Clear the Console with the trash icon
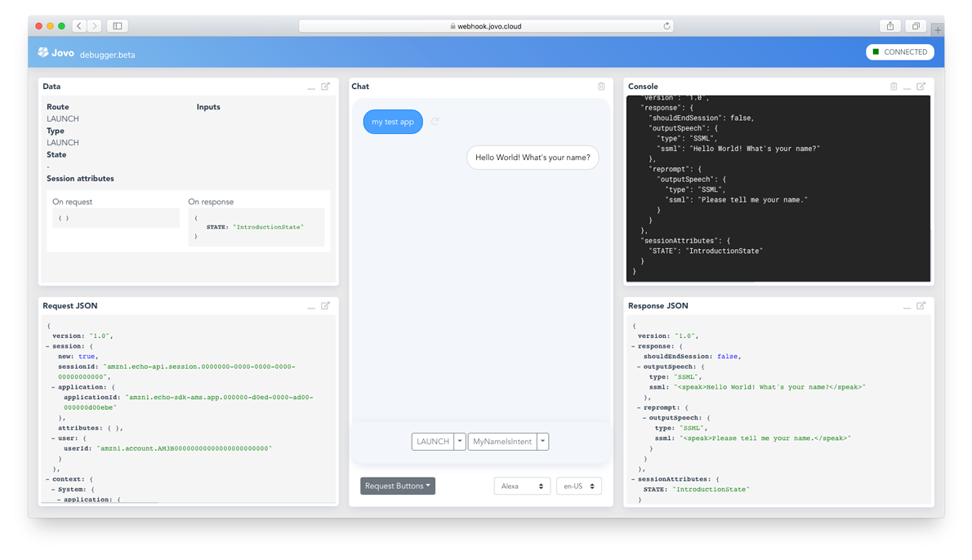 (x=894, y=86)
